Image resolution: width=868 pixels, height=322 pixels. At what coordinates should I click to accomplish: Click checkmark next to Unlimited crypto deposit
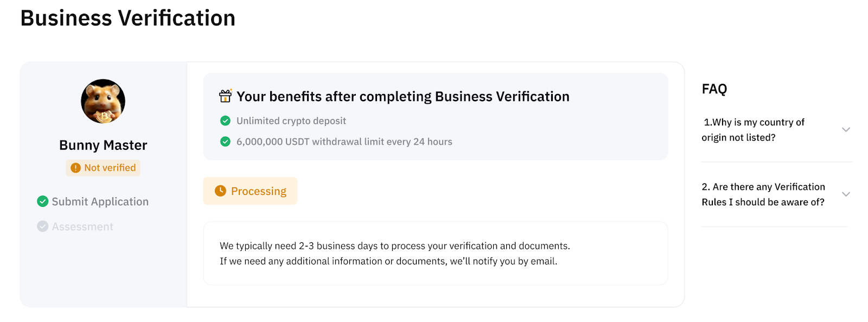(x=225, y=121)
